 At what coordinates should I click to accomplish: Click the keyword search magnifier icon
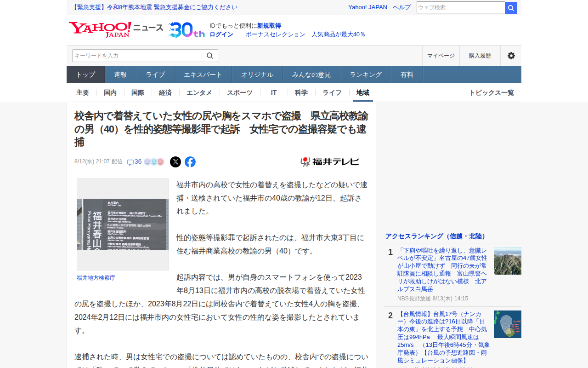(x=210, y=56)
